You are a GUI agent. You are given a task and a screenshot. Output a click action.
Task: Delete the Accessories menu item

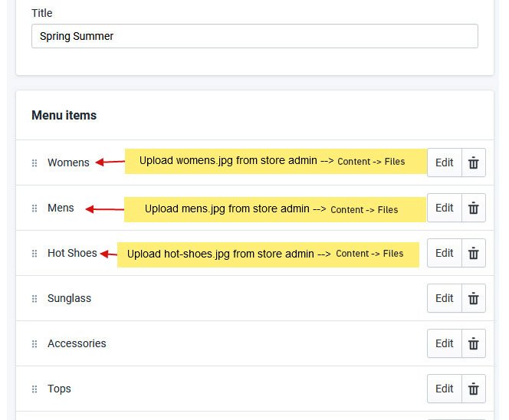coord(474,343)
